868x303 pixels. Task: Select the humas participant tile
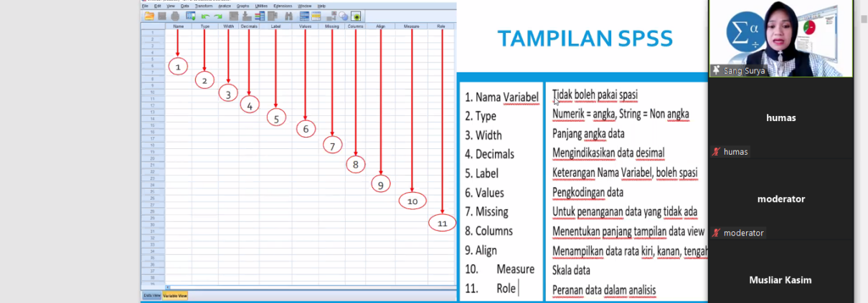click(x=781, y=118)
